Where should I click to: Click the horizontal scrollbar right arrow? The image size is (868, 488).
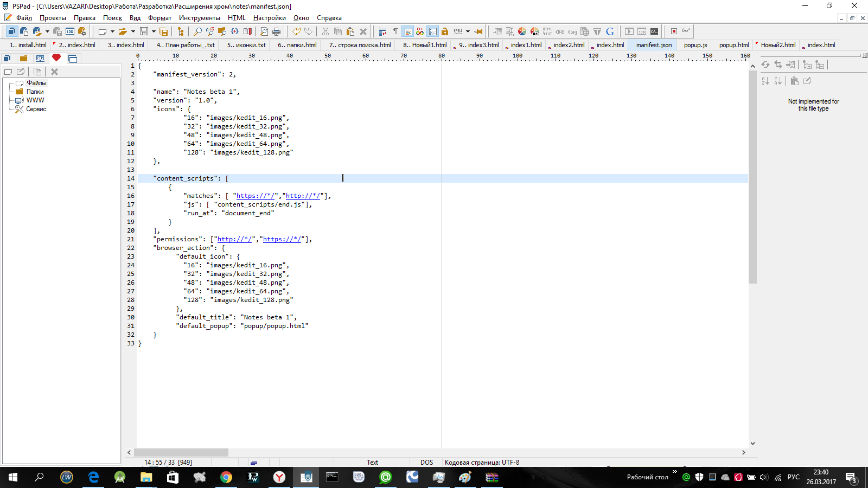(x=744, y=452)
